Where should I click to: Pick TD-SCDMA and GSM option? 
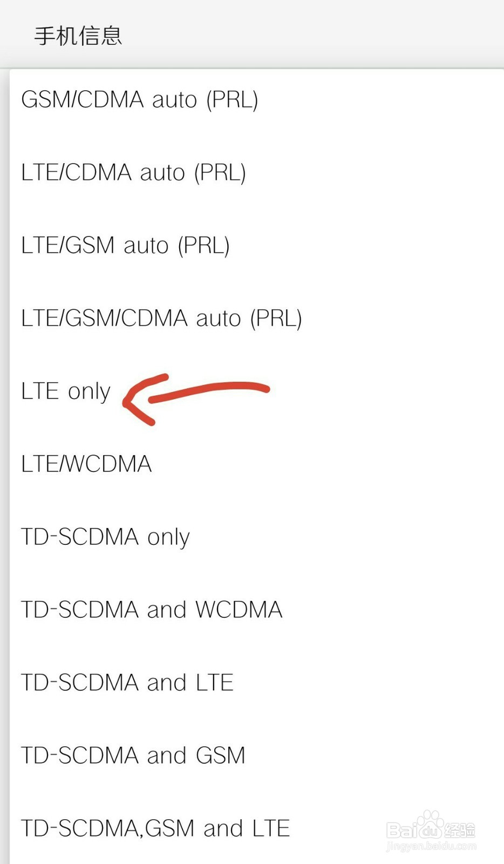pos(133,756)
